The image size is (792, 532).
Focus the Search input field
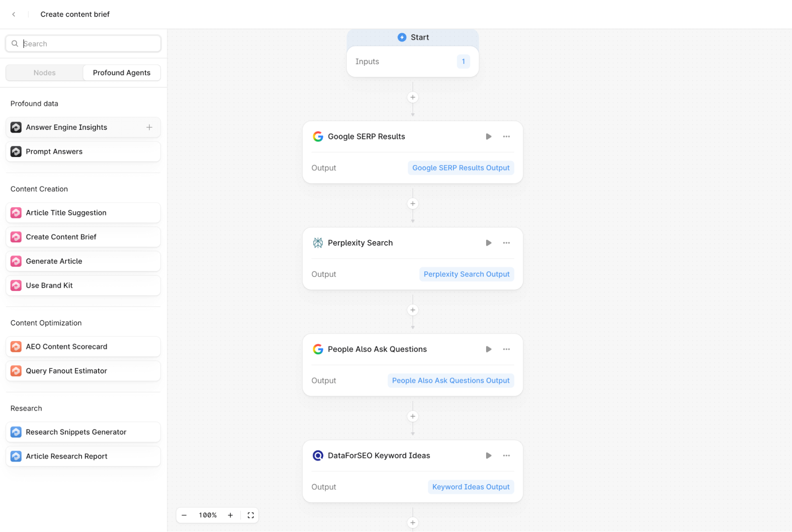(83, 44)
